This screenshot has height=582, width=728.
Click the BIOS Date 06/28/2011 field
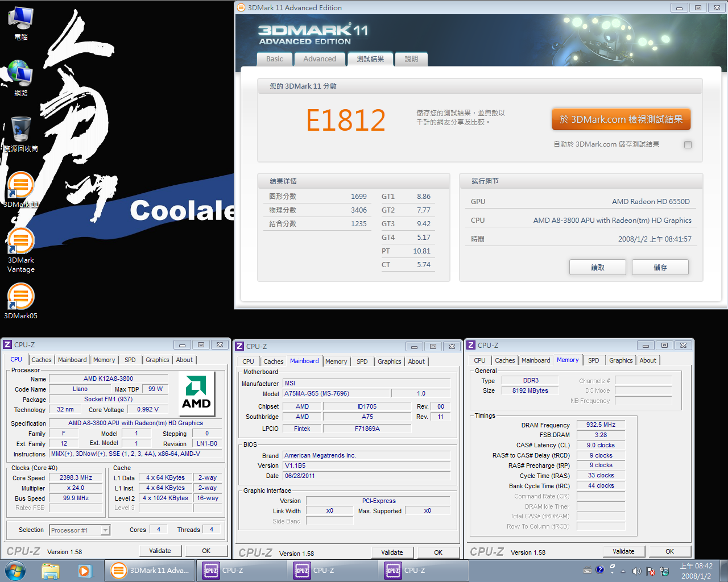click(367, 476)
